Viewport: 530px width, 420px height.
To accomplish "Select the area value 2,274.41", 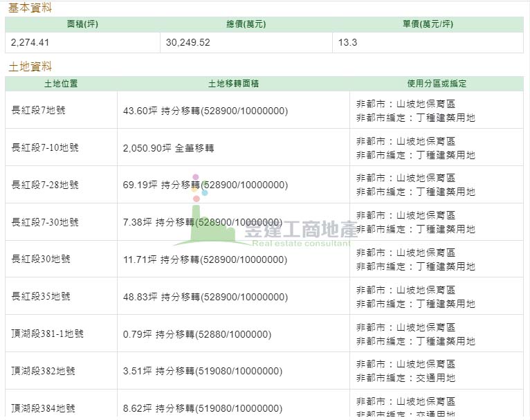I will (30, 42).
